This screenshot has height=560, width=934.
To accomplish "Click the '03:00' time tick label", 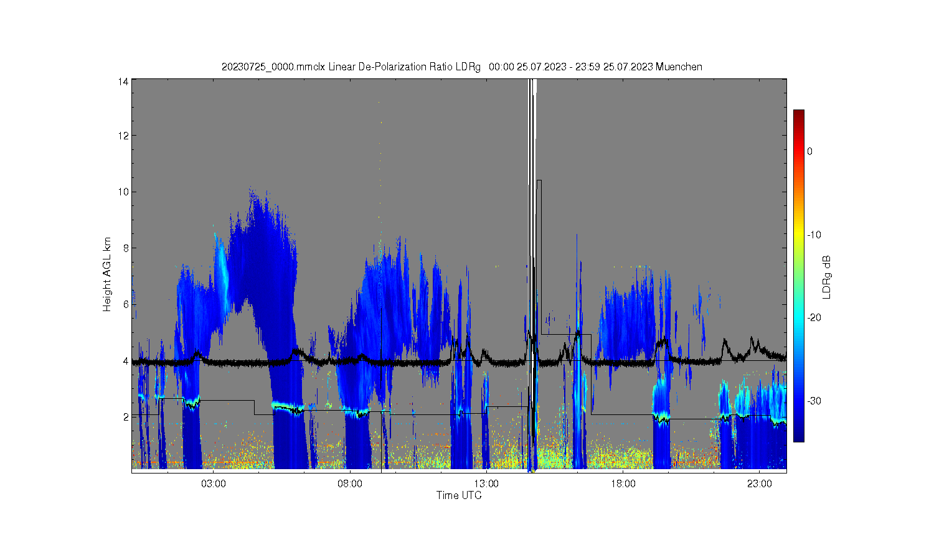I will tap(214, 484).
